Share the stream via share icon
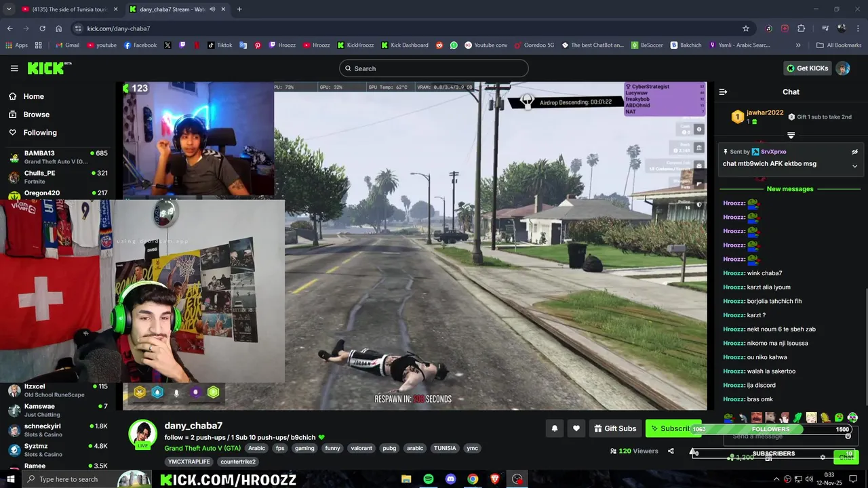The height and width of the screenshot is (488, 868). (671, 451)
